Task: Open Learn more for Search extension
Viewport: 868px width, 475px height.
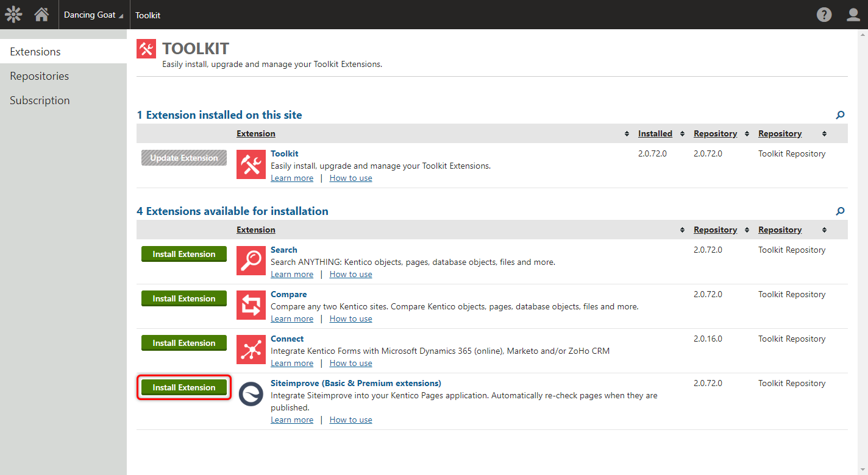Action: coord(292,274)
